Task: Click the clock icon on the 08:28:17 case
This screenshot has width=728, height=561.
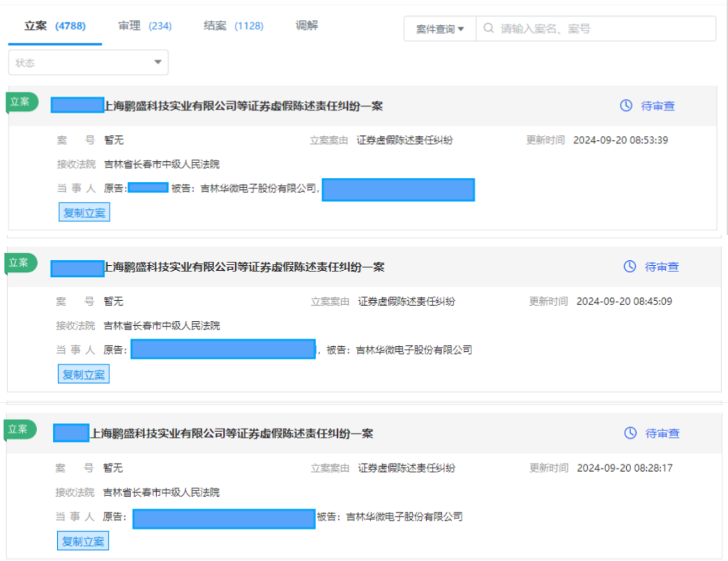Action: (630, 433)
